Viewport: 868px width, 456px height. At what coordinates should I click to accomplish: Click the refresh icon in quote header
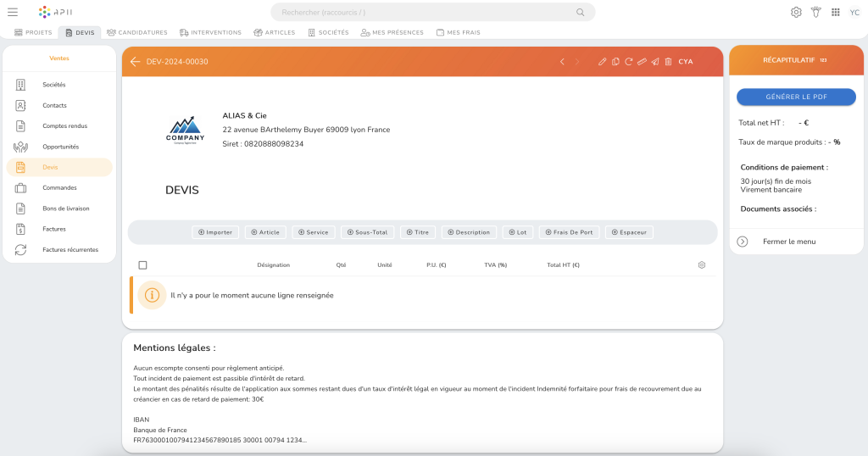point(628,62)
